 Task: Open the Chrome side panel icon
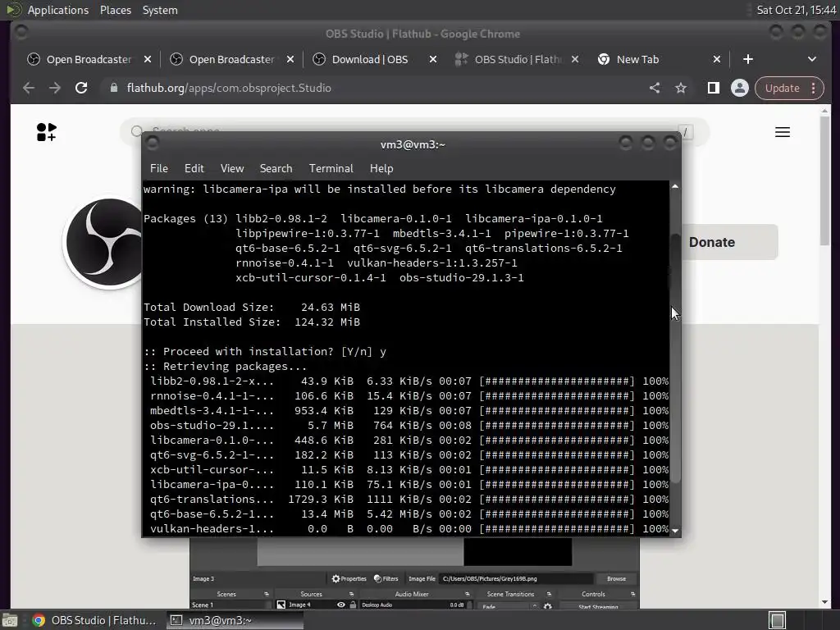[713, 88]
